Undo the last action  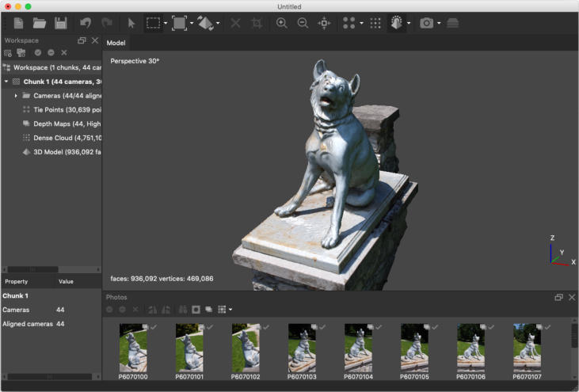coord(86,23)
